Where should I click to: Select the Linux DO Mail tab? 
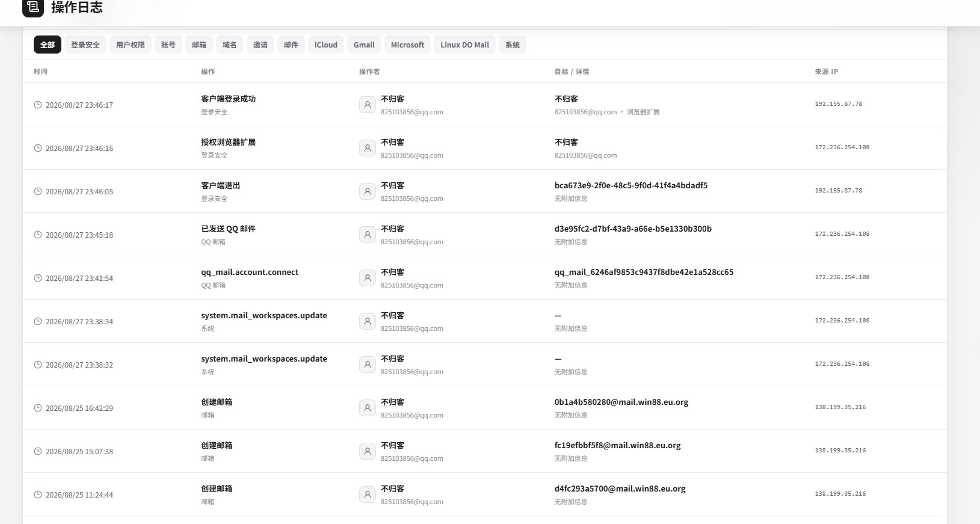[464, 45]
